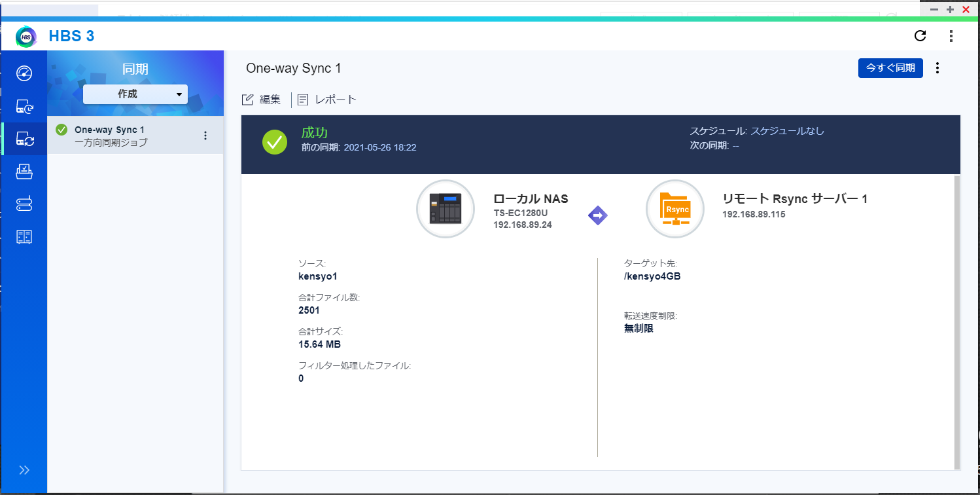Select the One-way Sync 1 job
Screen dimensions: 980x495
(135, 136)
